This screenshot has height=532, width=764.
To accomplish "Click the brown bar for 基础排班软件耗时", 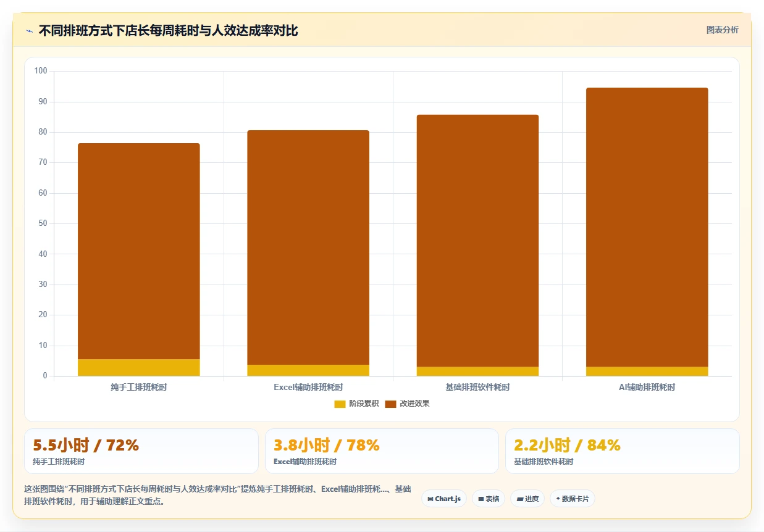I will tap(477, 241).
